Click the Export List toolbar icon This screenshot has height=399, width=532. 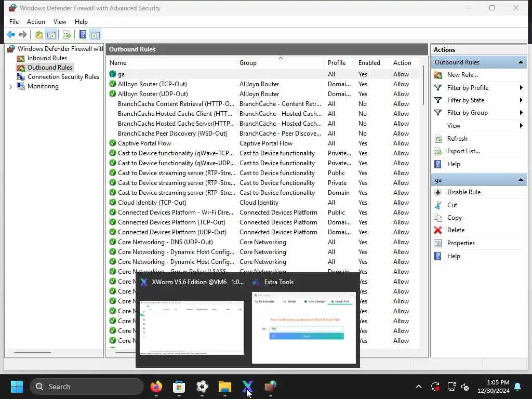click(x=67, y=34)
